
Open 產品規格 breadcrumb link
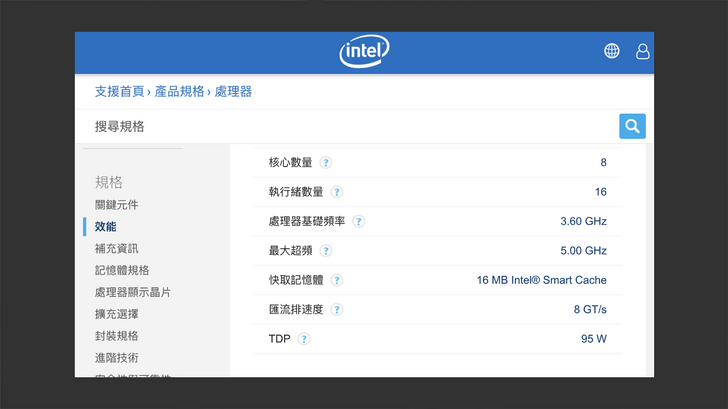(x=179, y=92)
